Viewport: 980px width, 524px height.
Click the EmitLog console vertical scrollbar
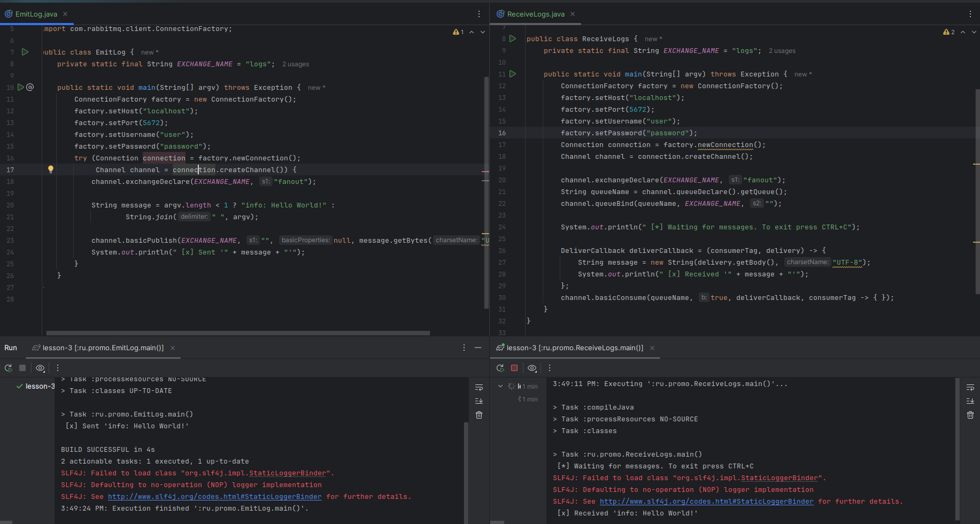(x=466, y=473)
